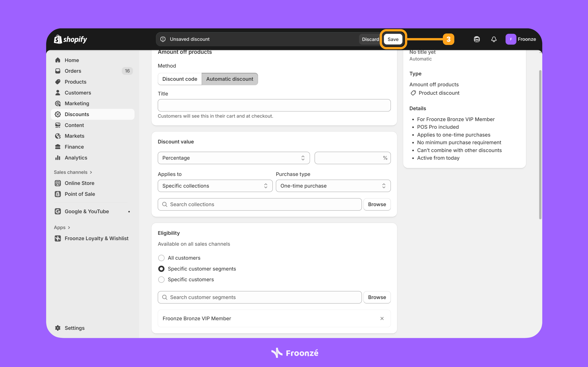Navigate to Analytics in sidebar
The width and height of the screenshot is (588, 367).
pyautogui.click(x=76, y=158)
